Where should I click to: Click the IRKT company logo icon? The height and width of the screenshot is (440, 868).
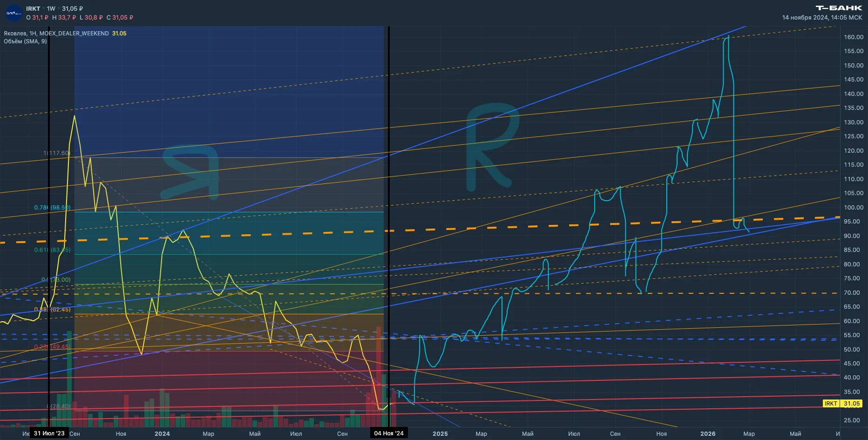point(14,13)
